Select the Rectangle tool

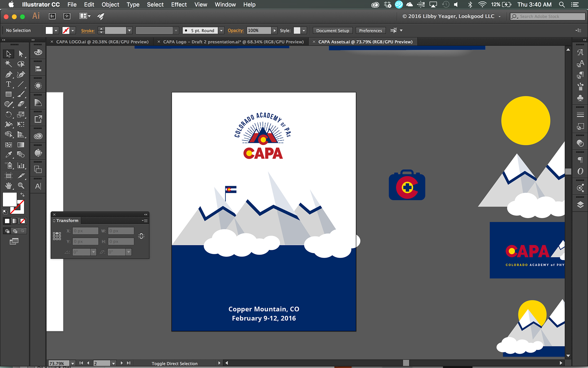(x=8, y=94)
